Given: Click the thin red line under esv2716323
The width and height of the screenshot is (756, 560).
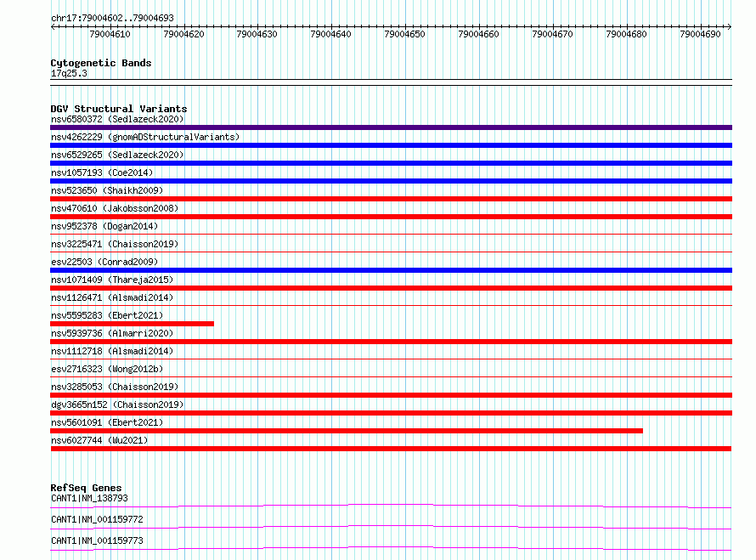Looking at the screenshot, I should click(x=391, y=376).
